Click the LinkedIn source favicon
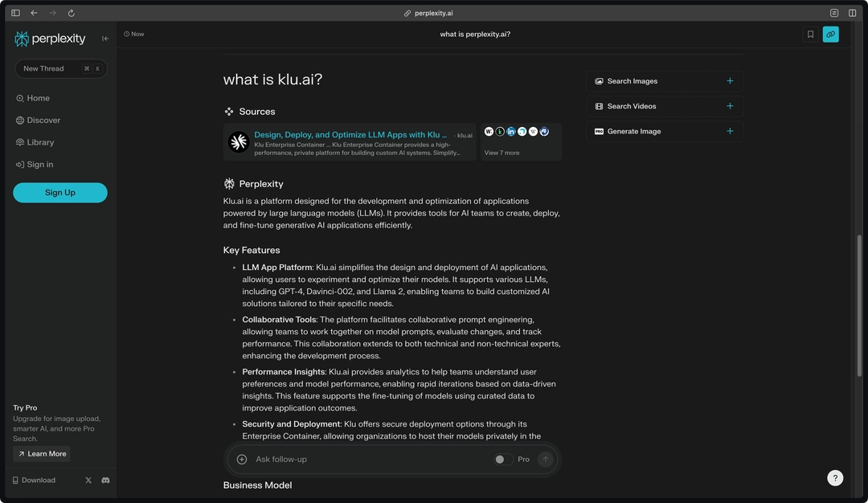The height and width of the screenshot is (503, 868). 511,130
